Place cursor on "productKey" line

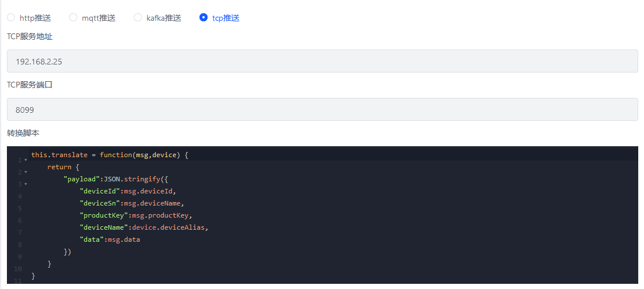coord(136,215)
